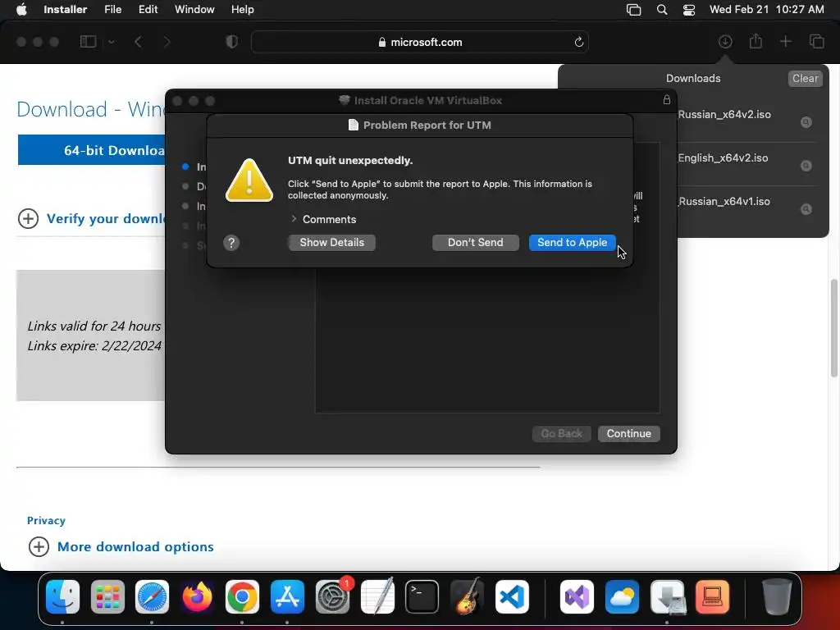Expand Verify your download section
This screenshot has height=630, width=840.
coord(92,218)
